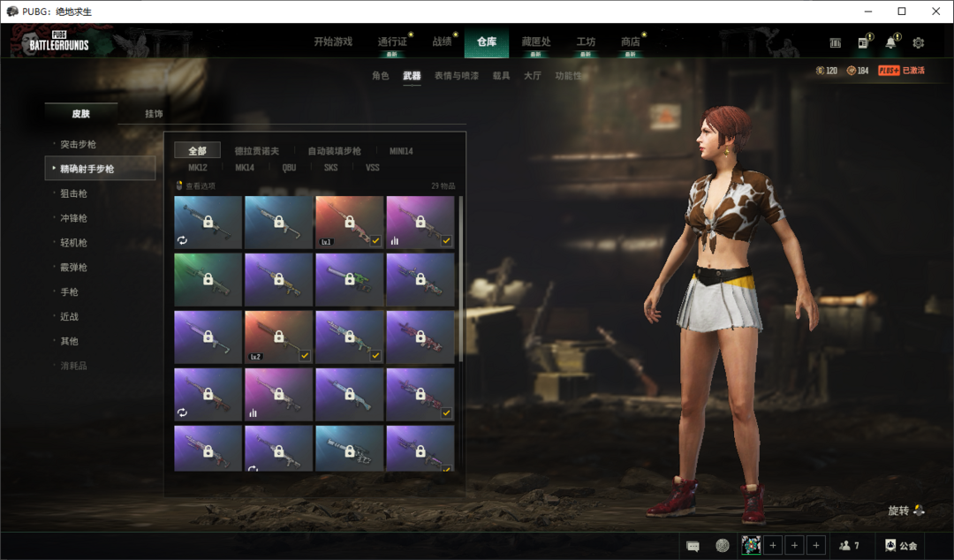Open the 公会 guild button
The width and height of the screenshot is (954, 560).
coord(901,545)
